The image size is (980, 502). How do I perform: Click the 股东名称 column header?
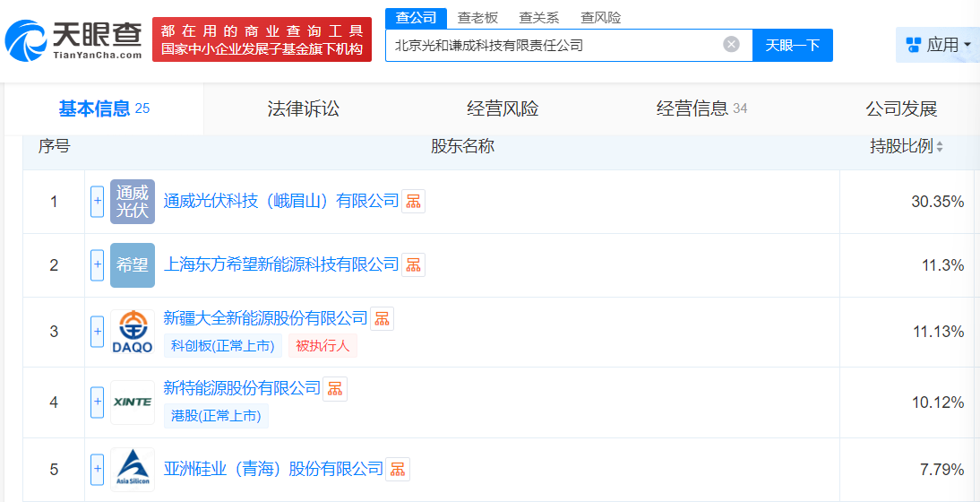[x=462, y=146]
